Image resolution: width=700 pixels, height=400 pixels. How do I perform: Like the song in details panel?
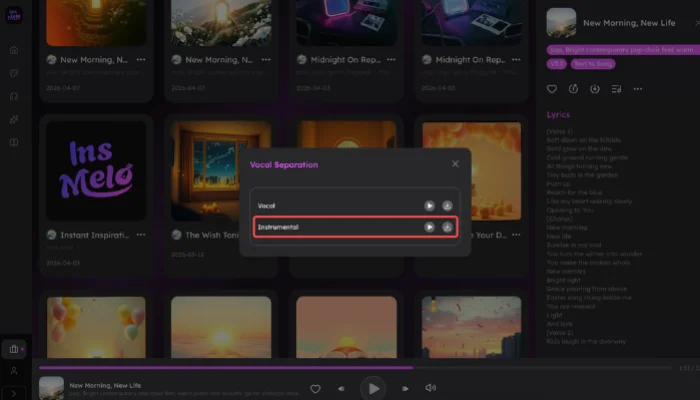point(552,89)
